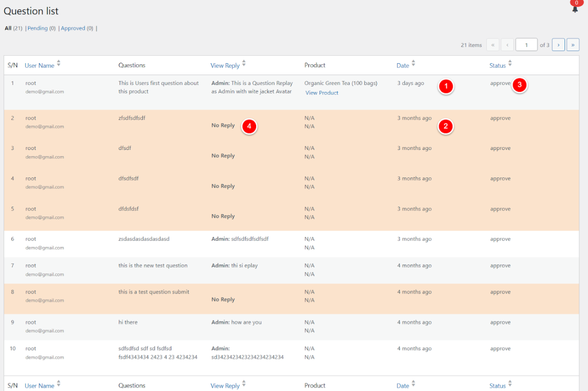The image size is (588, 391).
Task: Click the notification bell icon
Action: tap(575, 9)
